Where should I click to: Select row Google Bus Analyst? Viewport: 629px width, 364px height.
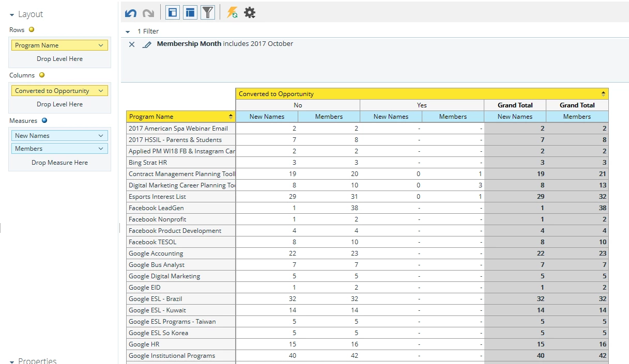(x=181, y=265)
